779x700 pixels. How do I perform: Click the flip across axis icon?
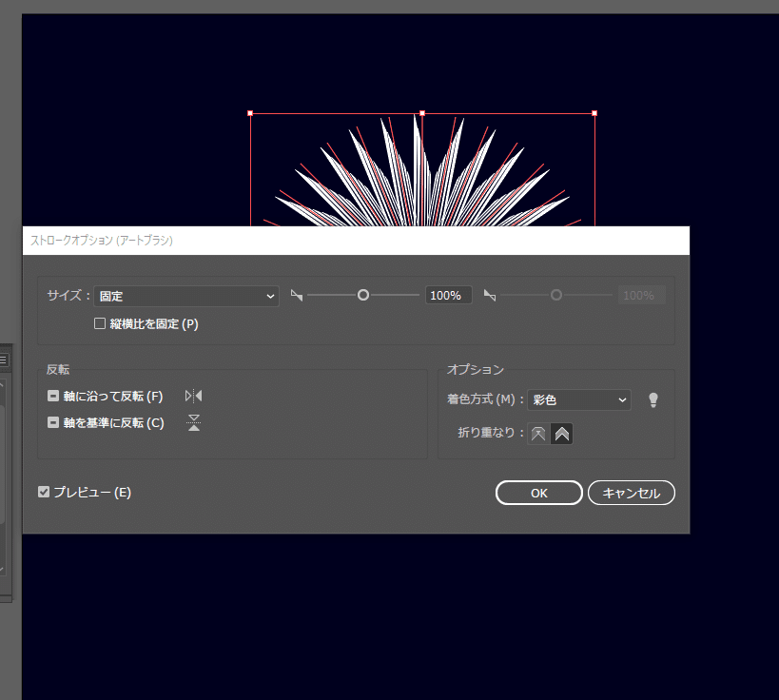click(194, 423)
